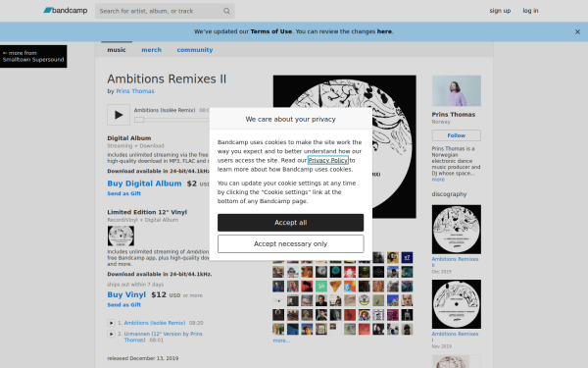Click the 'released December 13, 2019' text
This screenshot has height=368, width=588.
[143, 358]
